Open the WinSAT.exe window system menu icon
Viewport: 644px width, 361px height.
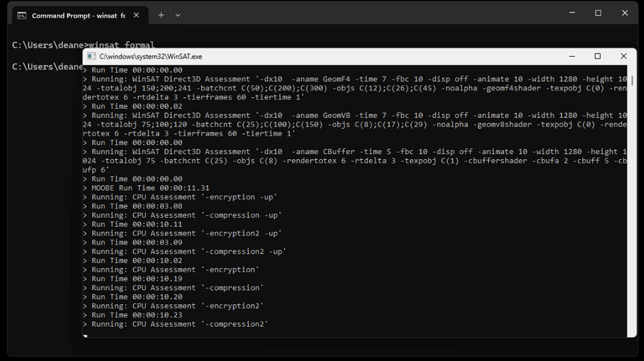pyautogui.click(x=92, y=56)
